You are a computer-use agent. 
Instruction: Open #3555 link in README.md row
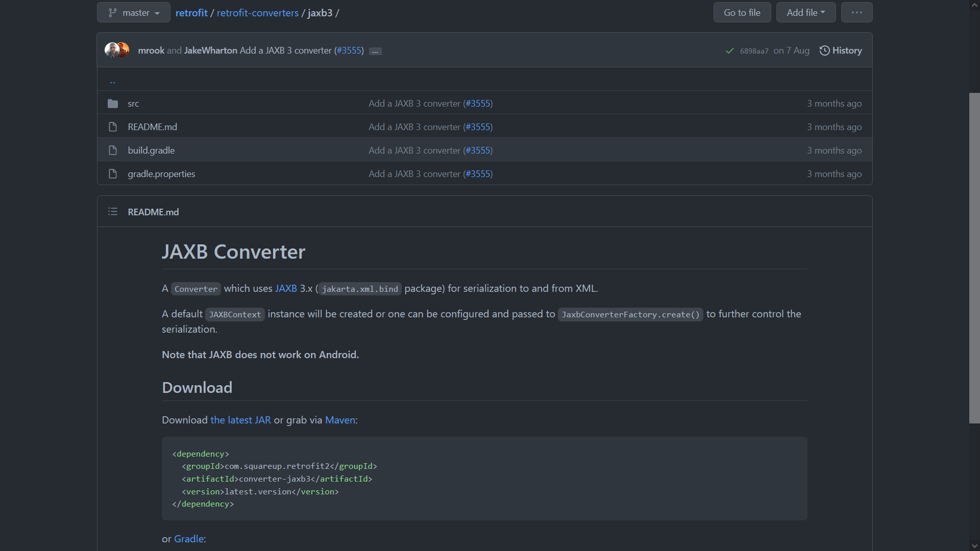478,127
